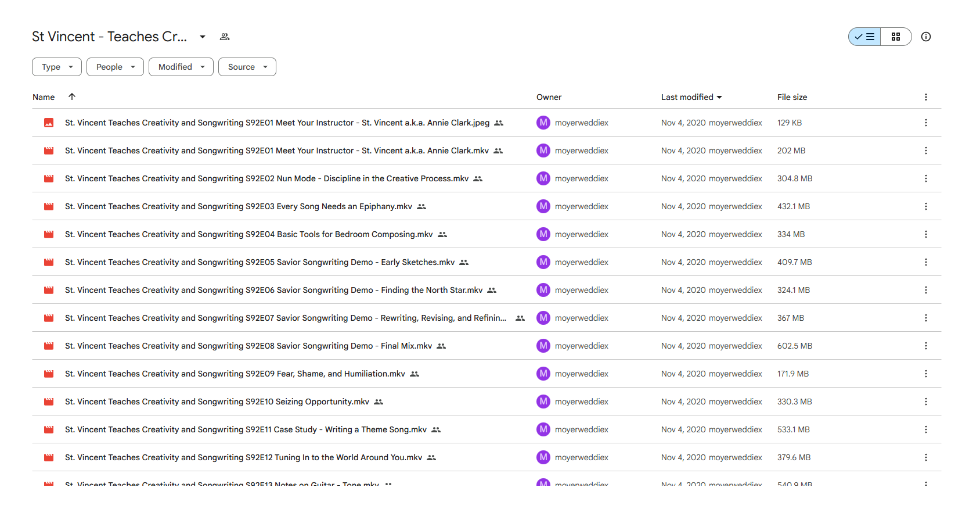This screenshot has width=980, height=516.
Task: Click the shared icon beside S92E09 Fear, Shame
Action: (x=415, y=374)
